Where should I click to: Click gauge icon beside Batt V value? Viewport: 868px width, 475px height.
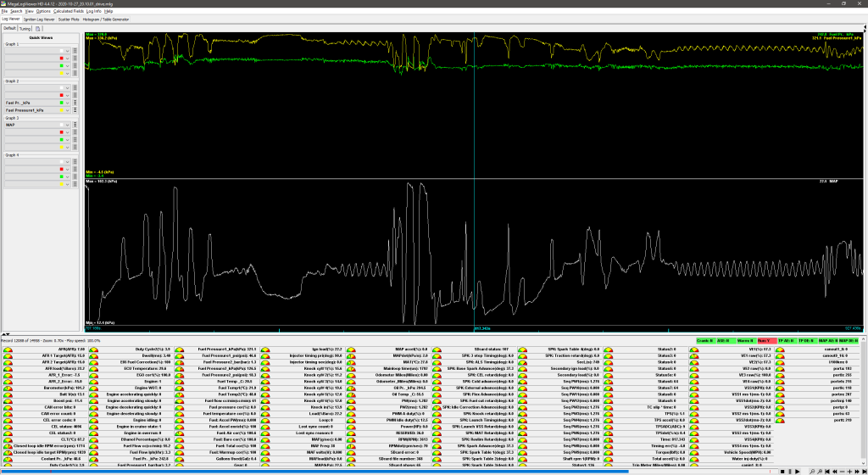point(8,395)
